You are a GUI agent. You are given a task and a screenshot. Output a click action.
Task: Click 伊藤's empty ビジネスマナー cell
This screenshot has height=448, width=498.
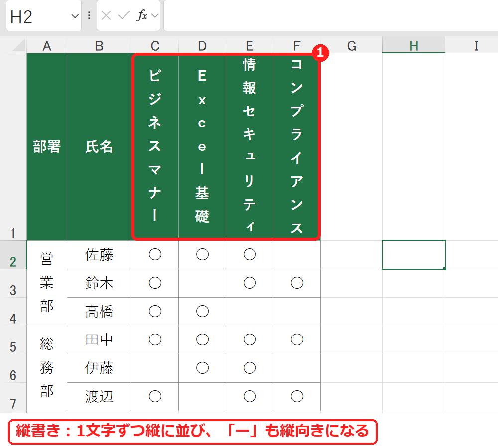(x=155, y=368)
